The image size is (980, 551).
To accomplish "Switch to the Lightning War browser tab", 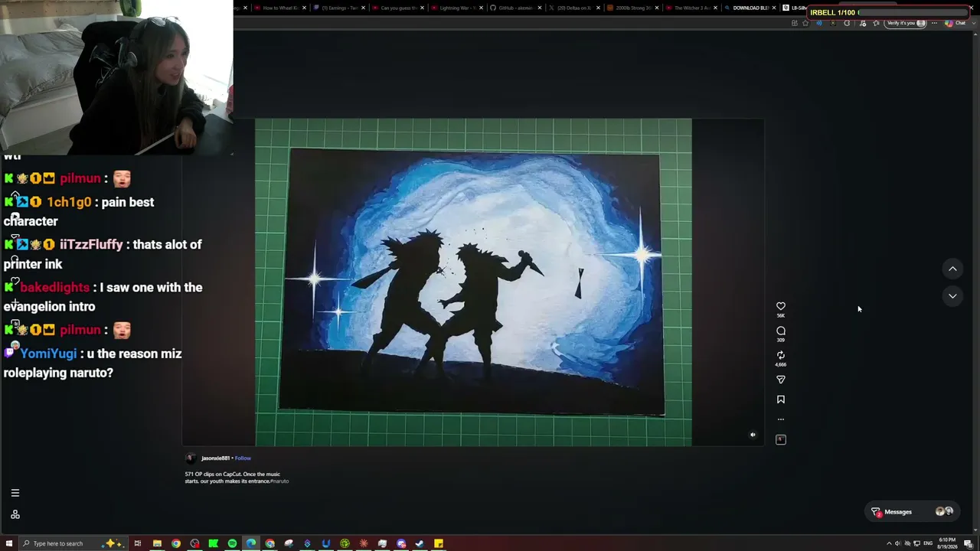I will point(458,8).
